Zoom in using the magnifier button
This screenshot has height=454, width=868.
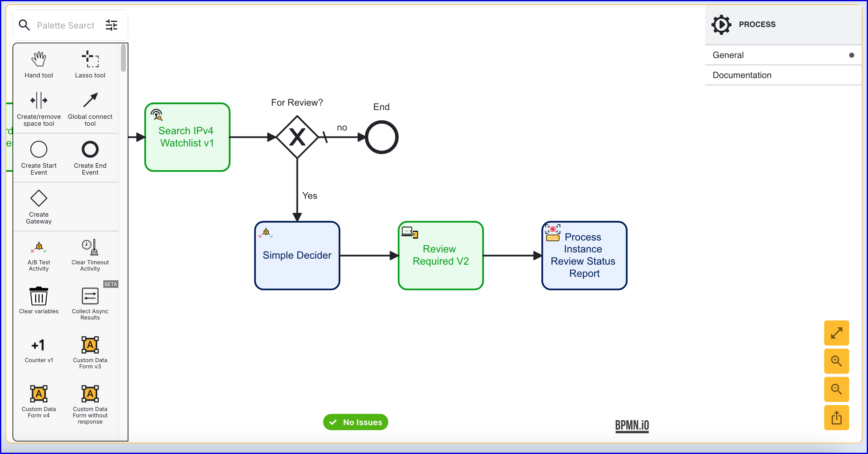pos(836,361)
